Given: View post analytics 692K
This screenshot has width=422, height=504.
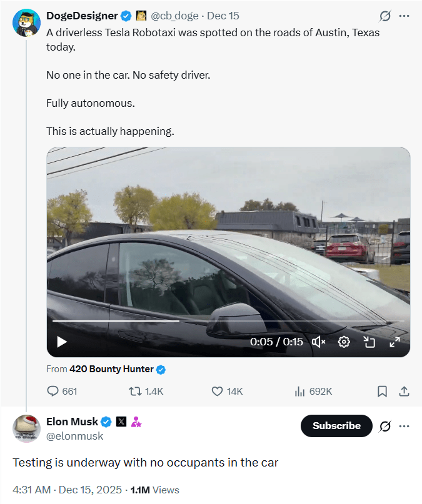Looking at the screenshot, I should click(x=313, y=391).
